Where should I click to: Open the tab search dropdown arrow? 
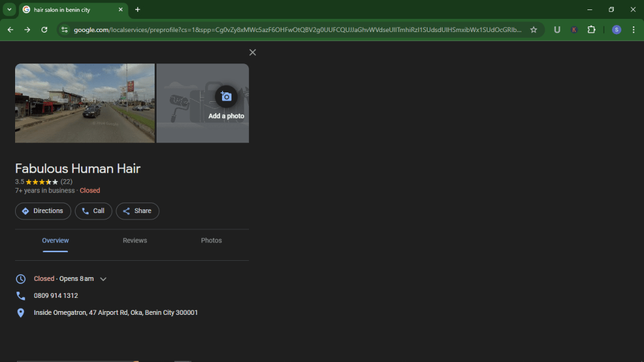9,9
